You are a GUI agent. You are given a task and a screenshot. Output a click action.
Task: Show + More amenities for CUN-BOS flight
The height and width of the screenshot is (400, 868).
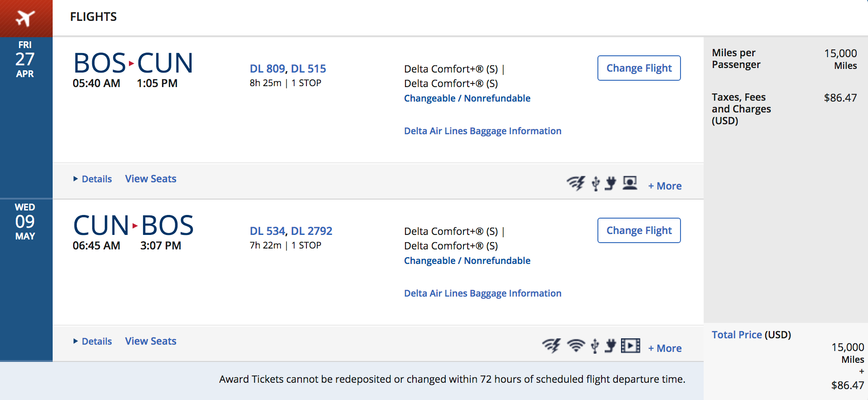(x=665, y=348)
